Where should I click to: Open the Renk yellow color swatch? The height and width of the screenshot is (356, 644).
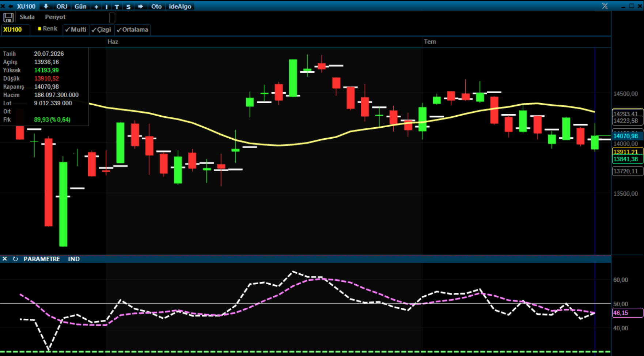[39, 29]
